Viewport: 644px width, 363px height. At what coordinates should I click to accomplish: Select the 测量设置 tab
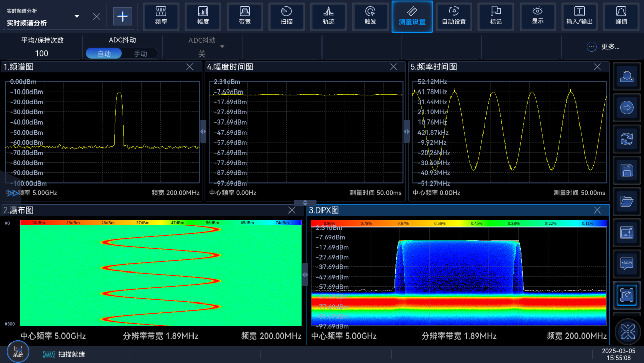(x=412, y=16)
